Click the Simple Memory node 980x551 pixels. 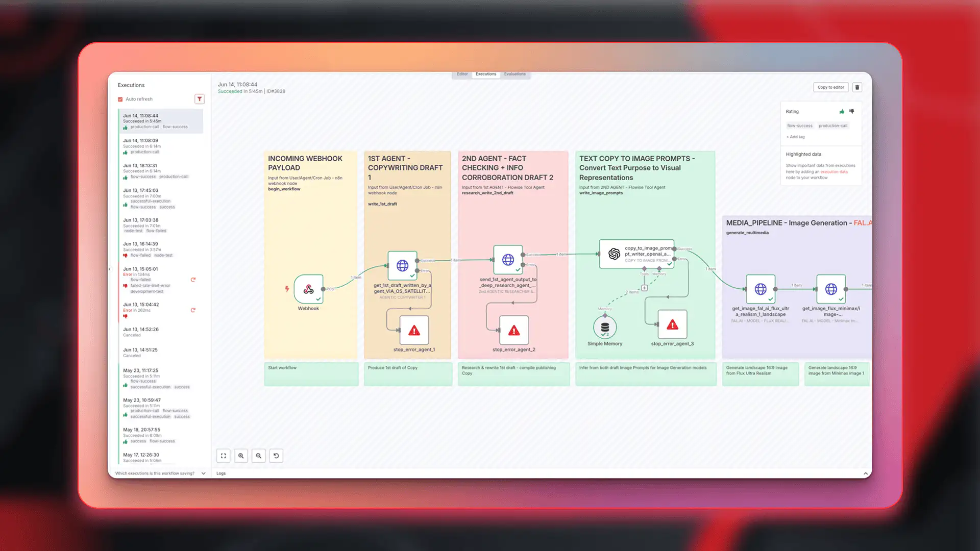point(605,328)
